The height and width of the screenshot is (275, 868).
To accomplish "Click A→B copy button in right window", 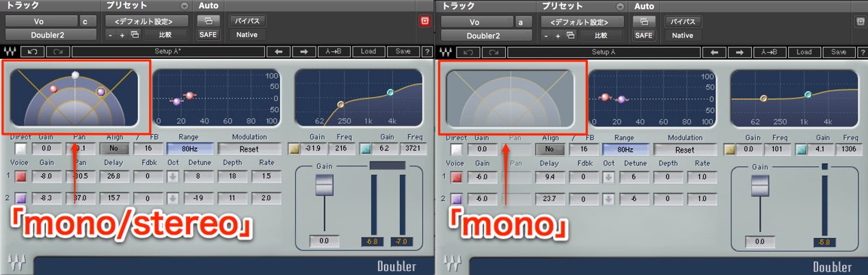I will [770, 51].
